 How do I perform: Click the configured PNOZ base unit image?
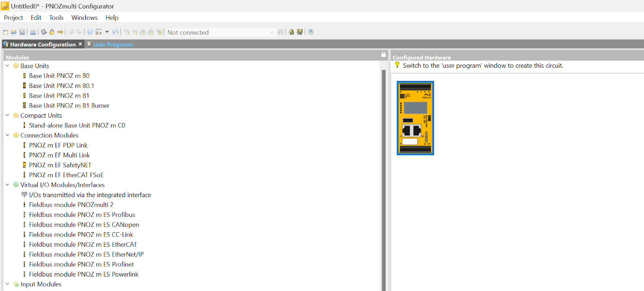click(x=415, y=118)
